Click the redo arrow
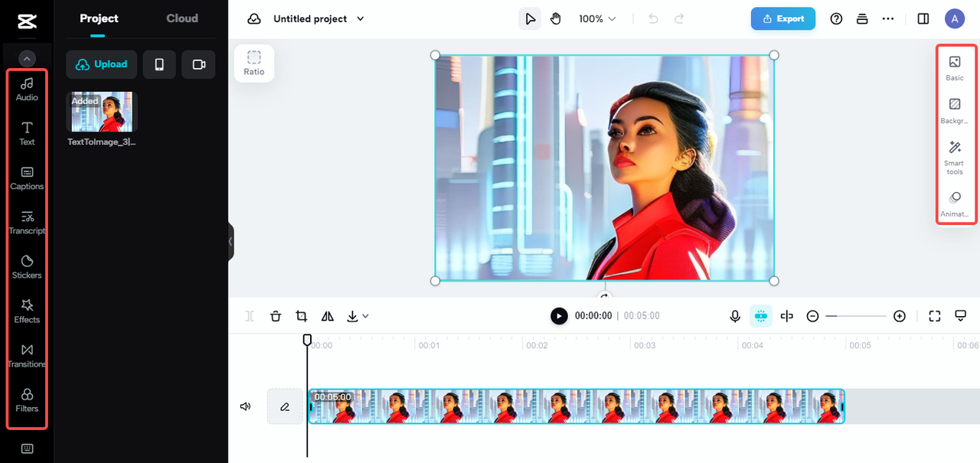The height and width of the screenshot is (463, 980). (x=679, y=19)
